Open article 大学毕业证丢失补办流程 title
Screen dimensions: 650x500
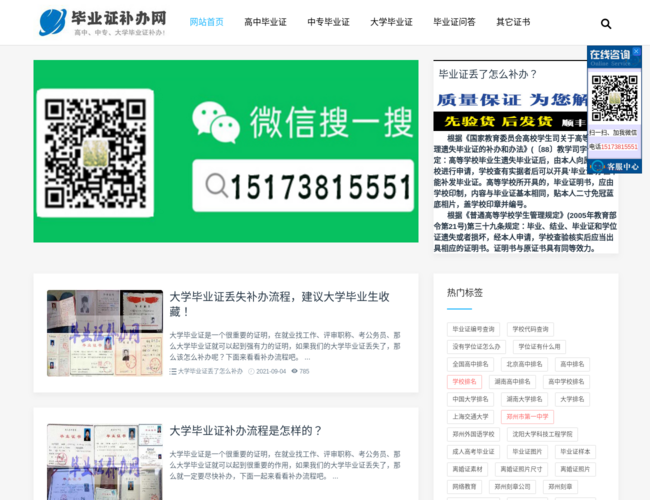(279, 304)
